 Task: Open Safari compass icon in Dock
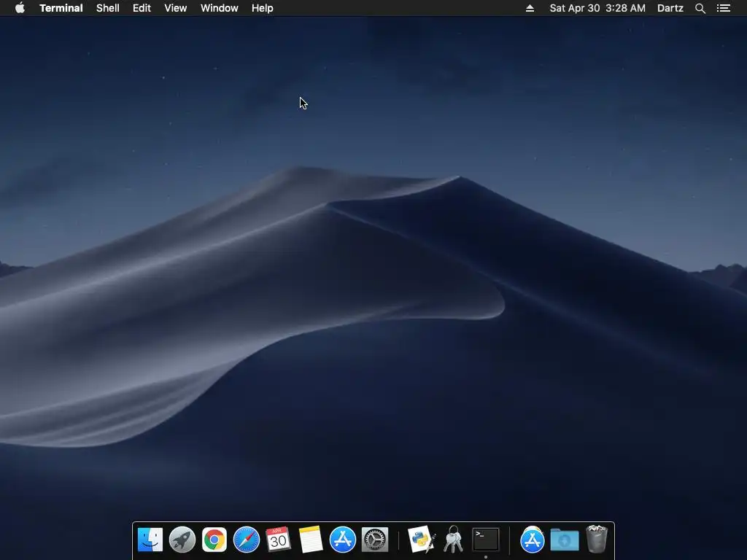click(247, 540)
